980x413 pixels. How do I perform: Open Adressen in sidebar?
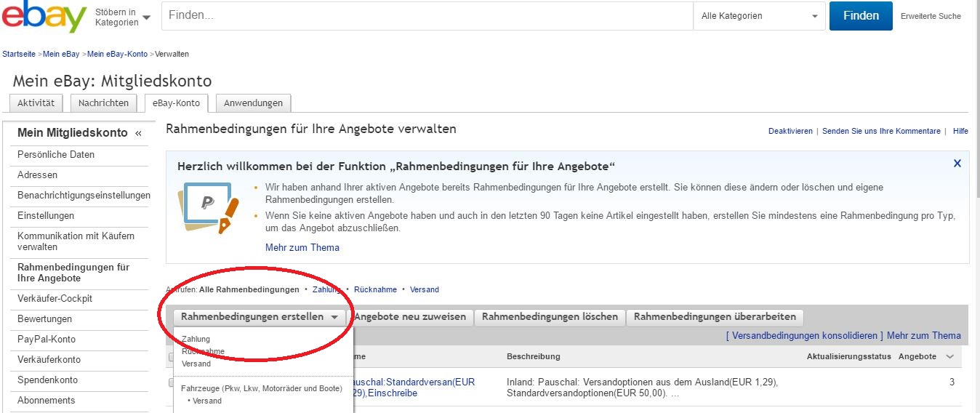point(37,175)
